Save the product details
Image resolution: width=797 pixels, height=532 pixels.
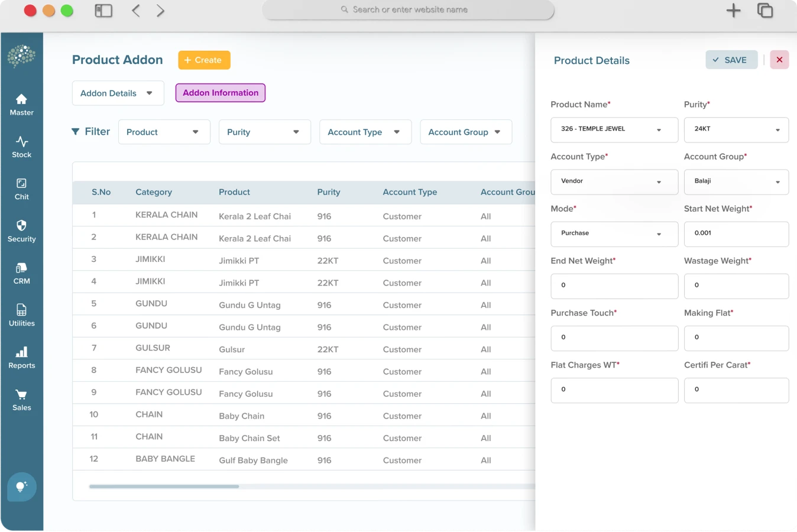(731, 60)
